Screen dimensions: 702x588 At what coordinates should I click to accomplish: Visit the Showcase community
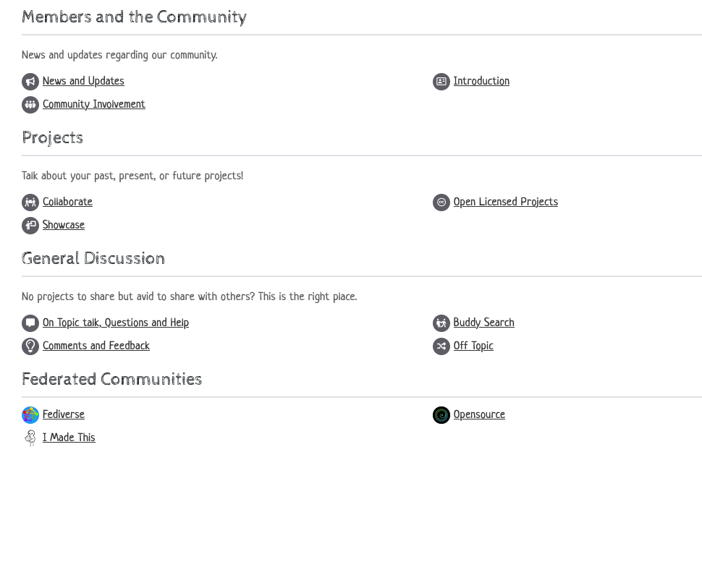click(x=63, y=225)
